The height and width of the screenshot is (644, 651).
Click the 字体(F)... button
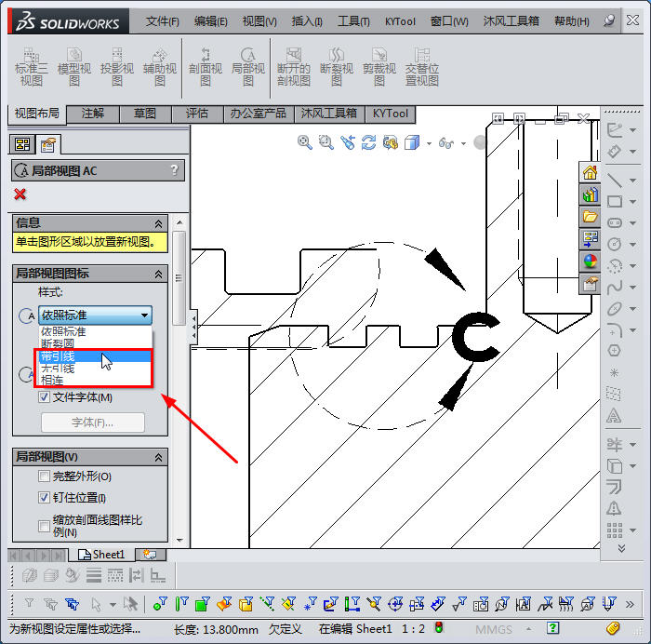tap(93, 423)
